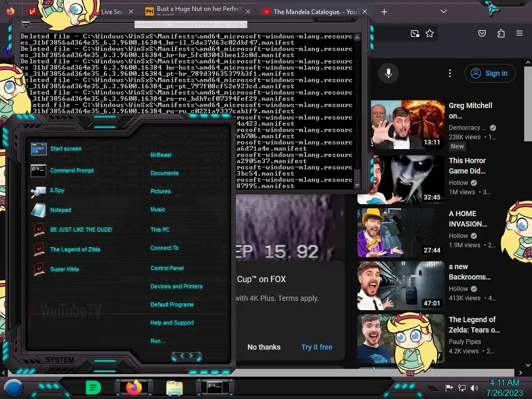Open Default Programs
532x399 pixels.
point(172,304)
